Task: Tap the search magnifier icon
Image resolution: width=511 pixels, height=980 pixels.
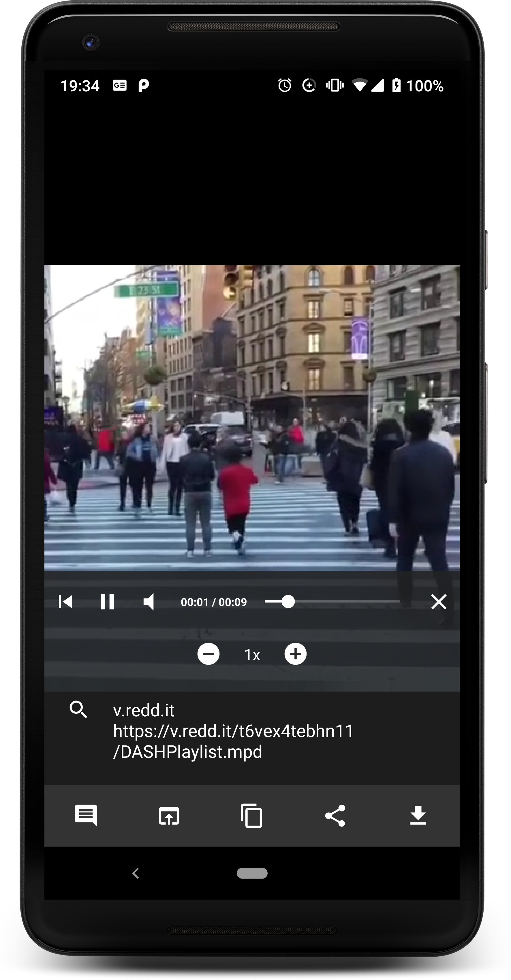Action: 78,709
